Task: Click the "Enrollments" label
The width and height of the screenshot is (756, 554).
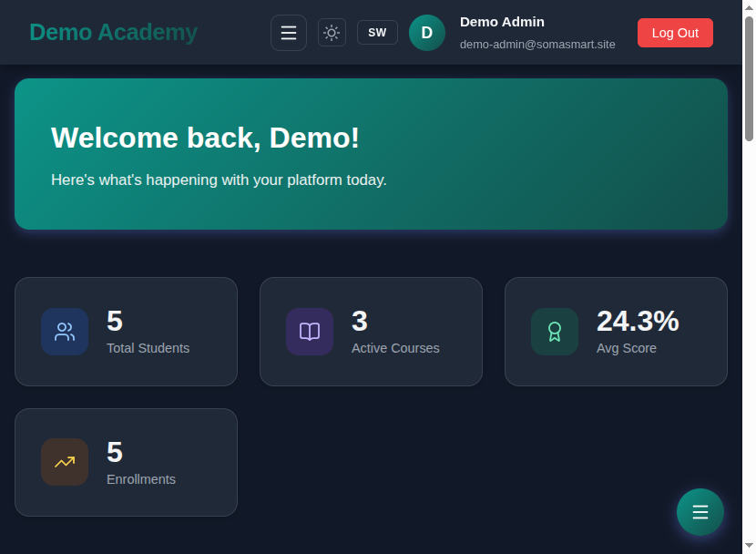Action: coord(141,479)
